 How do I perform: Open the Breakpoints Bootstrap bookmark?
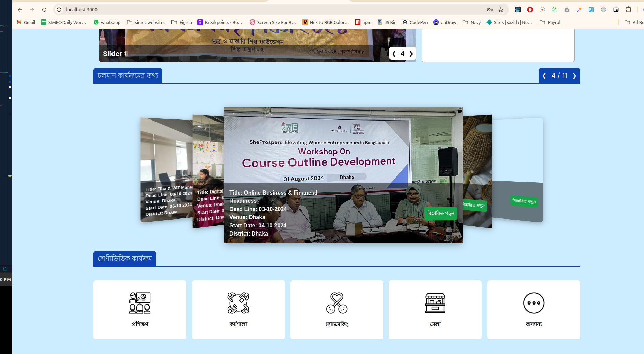[x=220, y=22]
